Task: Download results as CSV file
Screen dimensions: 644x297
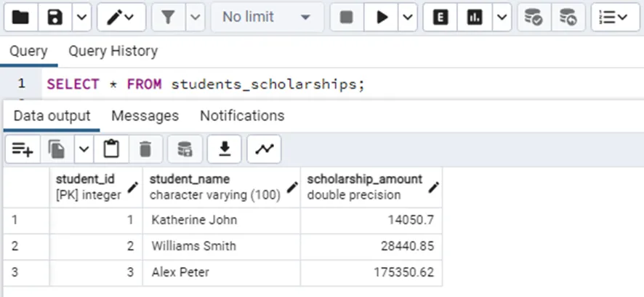Action: (x=225, y=149)
